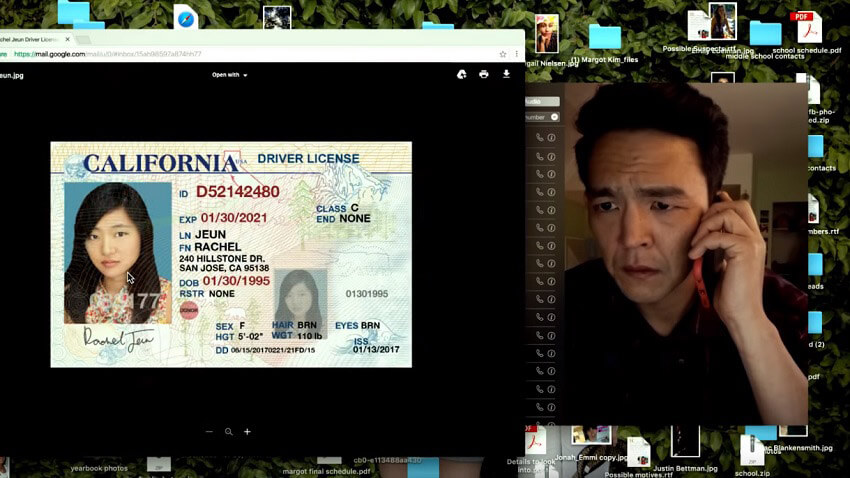Open the Safari icon on the desktop
Viewport: 850px width, 478px height.
tap(186, 18)
